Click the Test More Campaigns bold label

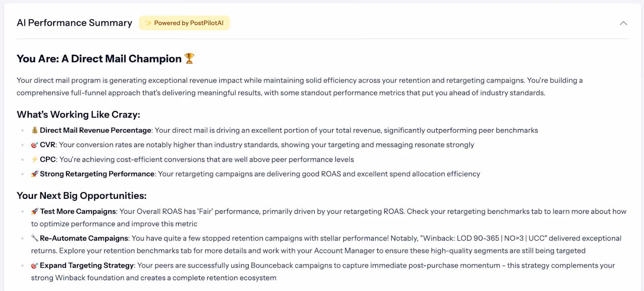(78, 211)
